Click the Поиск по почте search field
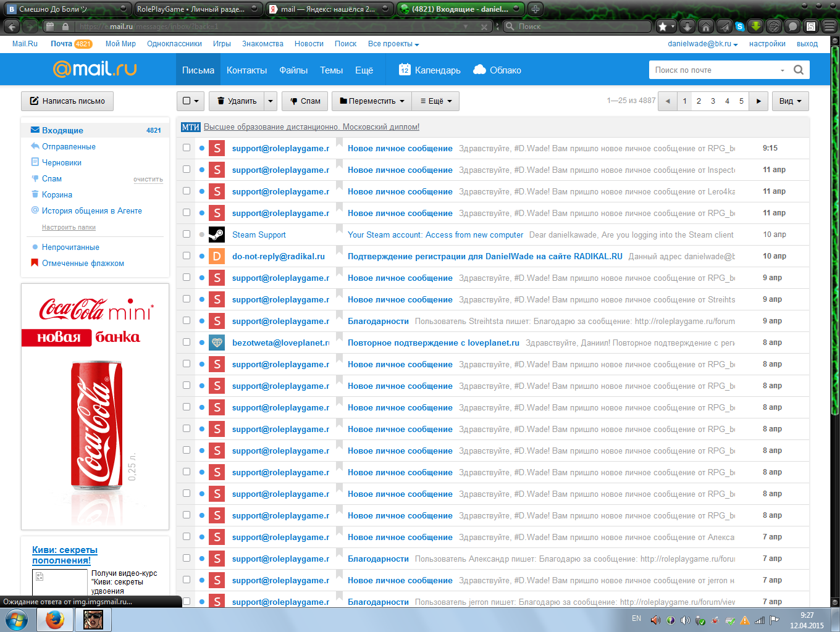The height and width of the screenshot is (632, 840). coord(713,70)
